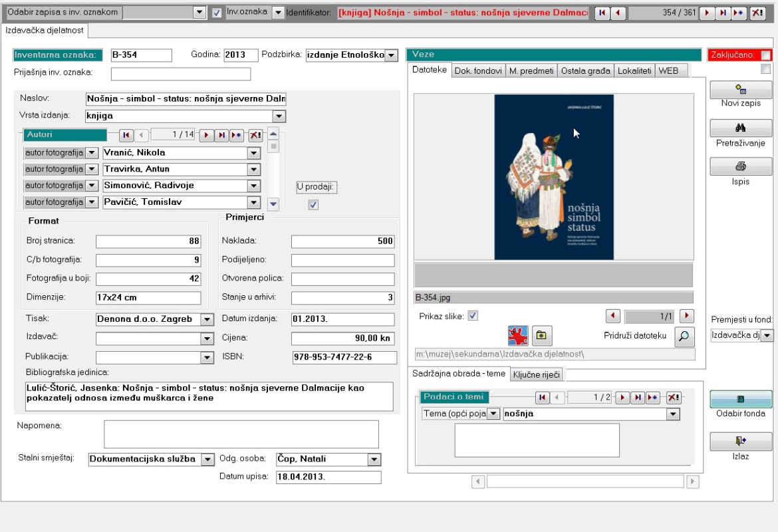Open the Tisak dropdown
The width and height of the screenshot is (778, 532).
coord(207,320)
